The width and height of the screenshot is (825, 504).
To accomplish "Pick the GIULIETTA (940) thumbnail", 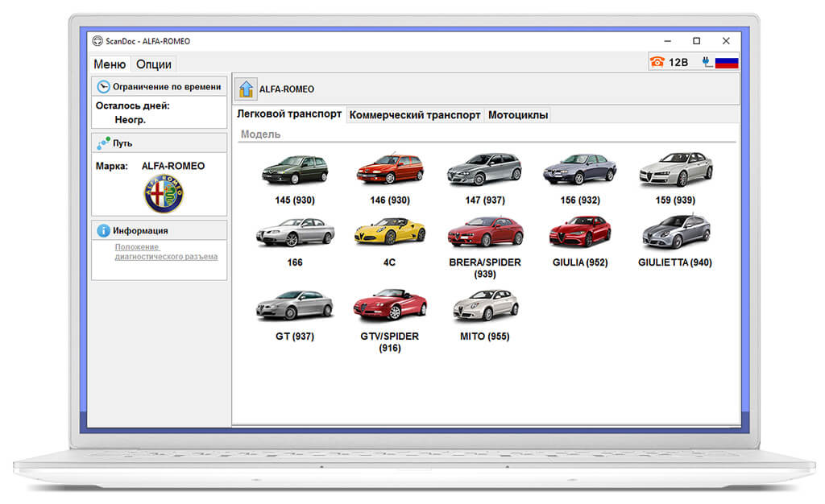I will tap(676, 231).
